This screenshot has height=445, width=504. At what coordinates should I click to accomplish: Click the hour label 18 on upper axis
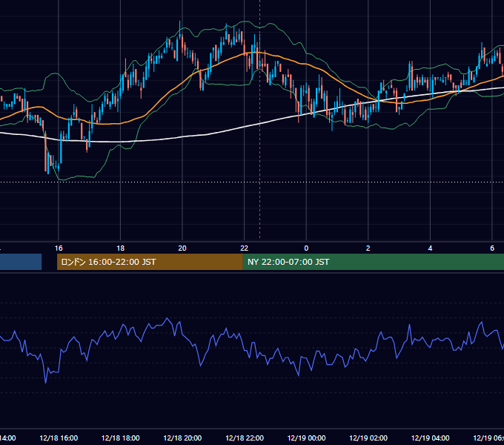pyautogui.click(x=121, y=248)
